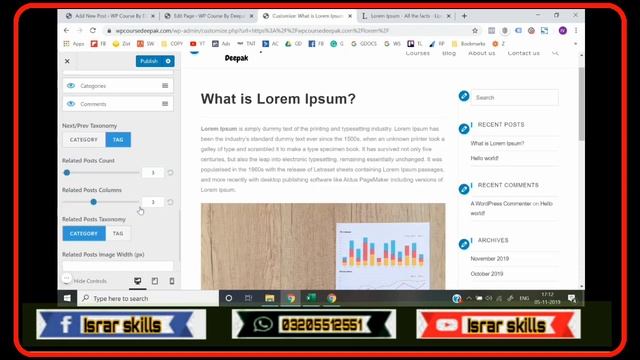Image resolution: width=640 pixels, height=360 pixels.
Task: Open the YT bookmark
Action: 198,44
